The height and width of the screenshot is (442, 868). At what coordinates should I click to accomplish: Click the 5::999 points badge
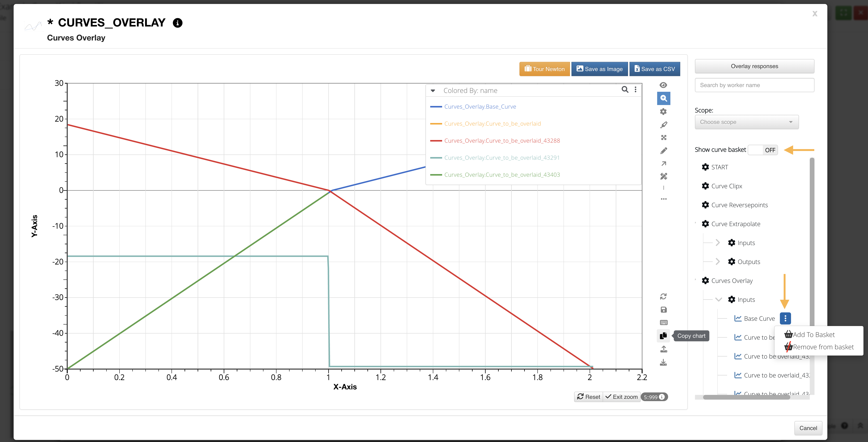(x=654, y=397)
